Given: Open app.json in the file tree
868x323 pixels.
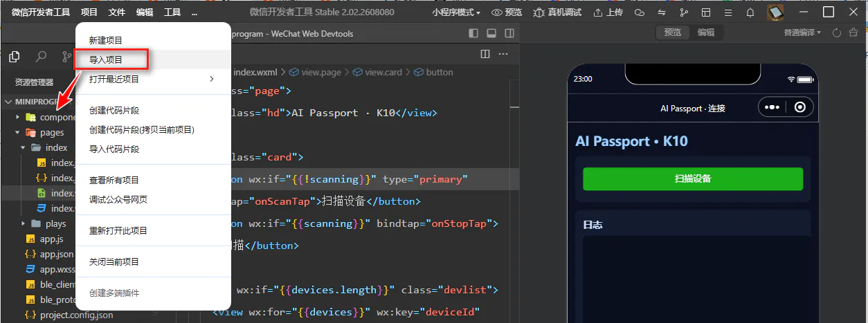Looking at the screenshot, I should tap(57, 254).
